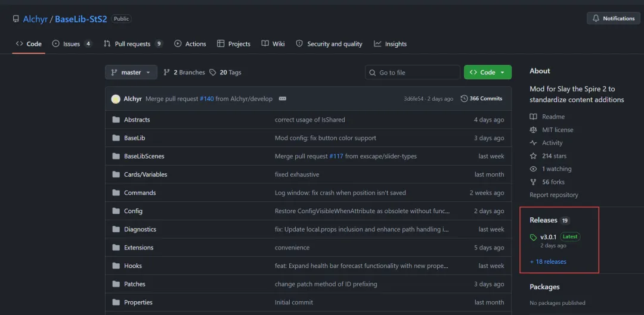Screen dimensions: 644x315
Task: View the 56 forks link
Action: click(x=547, y=182)
